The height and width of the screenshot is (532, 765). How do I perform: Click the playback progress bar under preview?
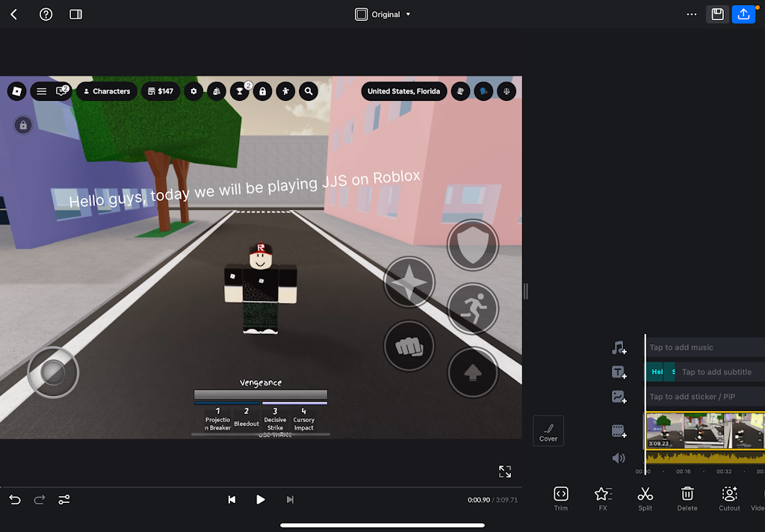coord(261,487)
